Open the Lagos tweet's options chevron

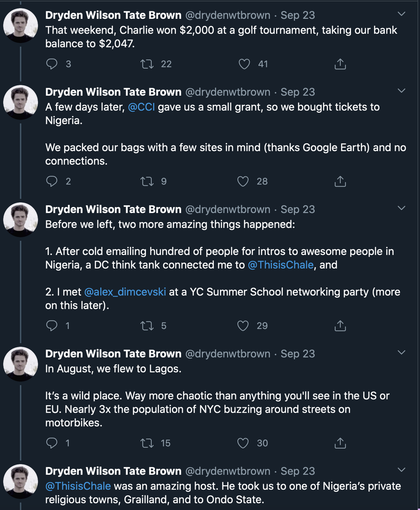[x=402, y=353]
